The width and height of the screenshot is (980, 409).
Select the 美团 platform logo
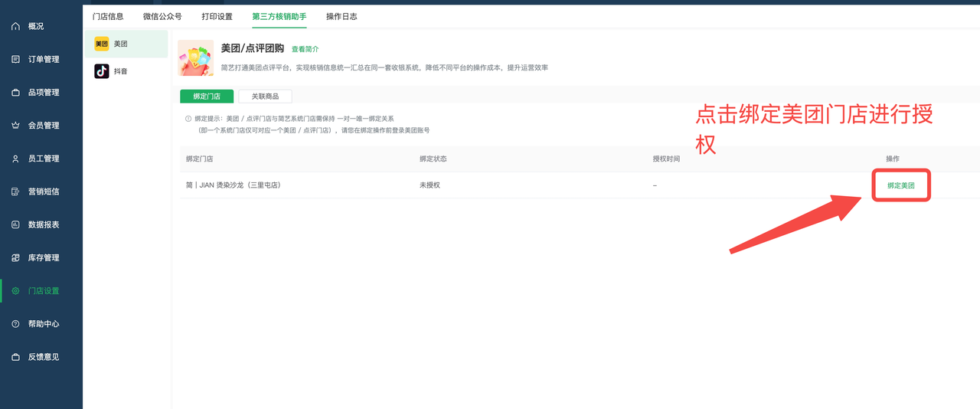[102, 44]
